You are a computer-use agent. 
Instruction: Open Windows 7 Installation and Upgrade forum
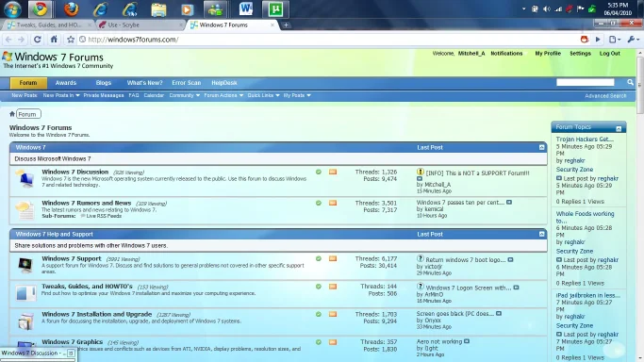[96, 314]
